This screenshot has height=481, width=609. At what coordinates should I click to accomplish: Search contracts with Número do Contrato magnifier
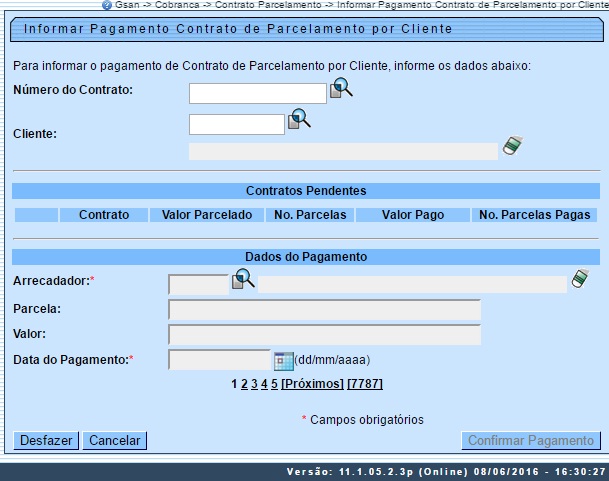click(341, 88)
